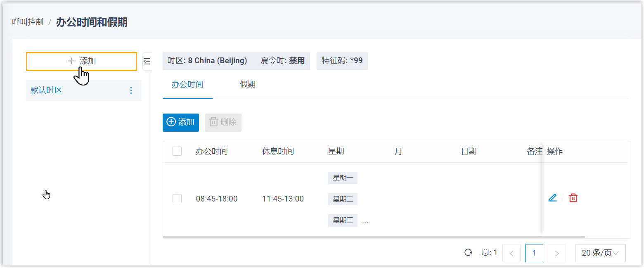Check the 08:45-18:00 row checkbox
The width and height of the screenshot is (644, 268).
(x=177, y=199)
